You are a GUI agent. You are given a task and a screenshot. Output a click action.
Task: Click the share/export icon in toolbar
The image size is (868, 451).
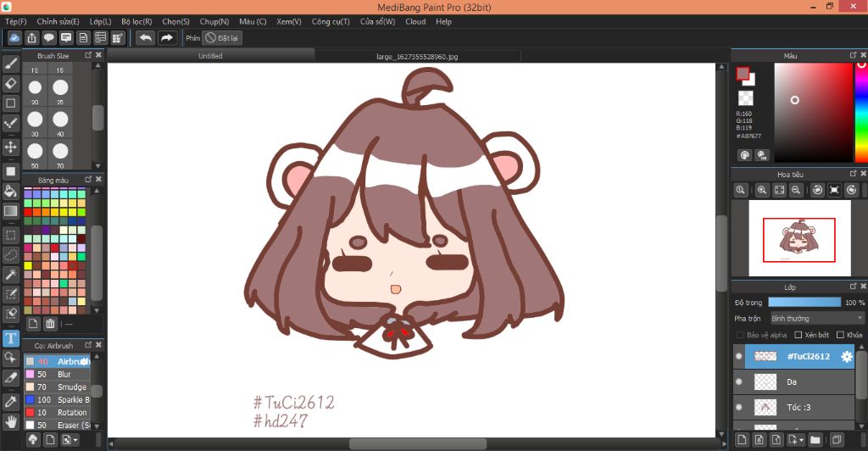tap(31, 37)
